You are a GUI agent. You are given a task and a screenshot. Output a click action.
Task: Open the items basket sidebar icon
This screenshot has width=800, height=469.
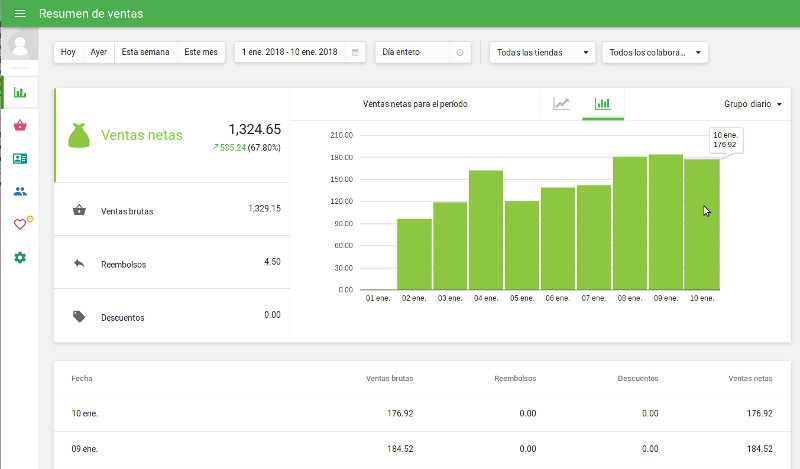click(20, 126)
